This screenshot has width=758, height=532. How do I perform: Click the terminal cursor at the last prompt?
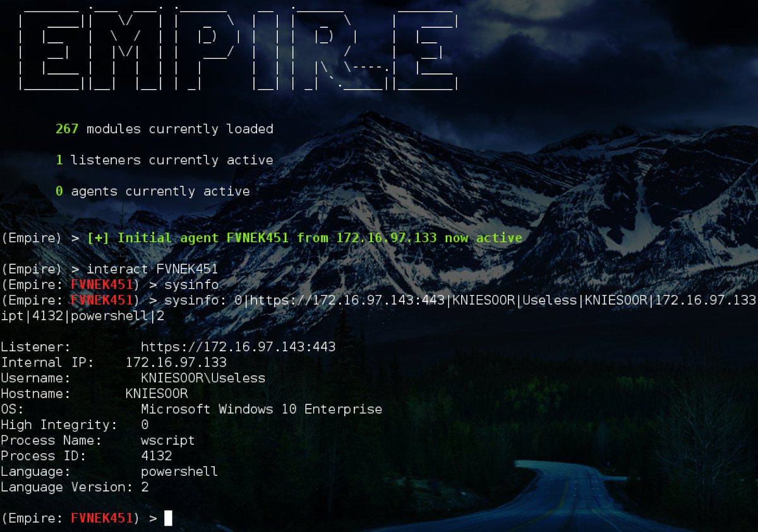[x=168, y=519]
